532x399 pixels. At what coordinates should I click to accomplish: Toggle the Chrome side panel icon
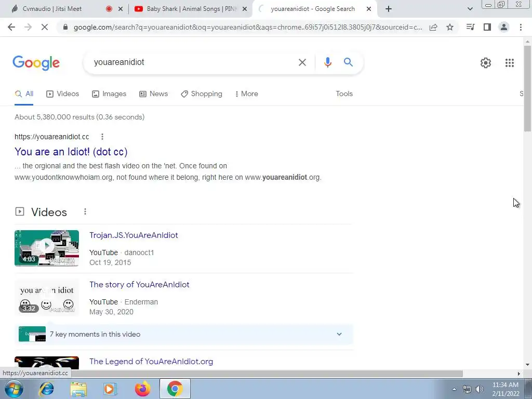pos(487,27)
